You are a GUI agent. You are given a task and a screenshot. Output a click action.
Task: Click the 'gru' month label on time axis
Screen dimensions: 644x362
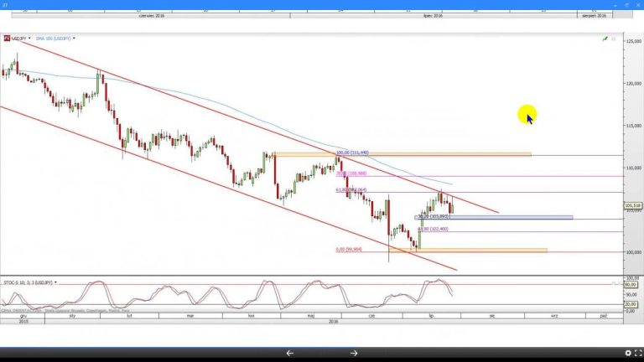23,316
